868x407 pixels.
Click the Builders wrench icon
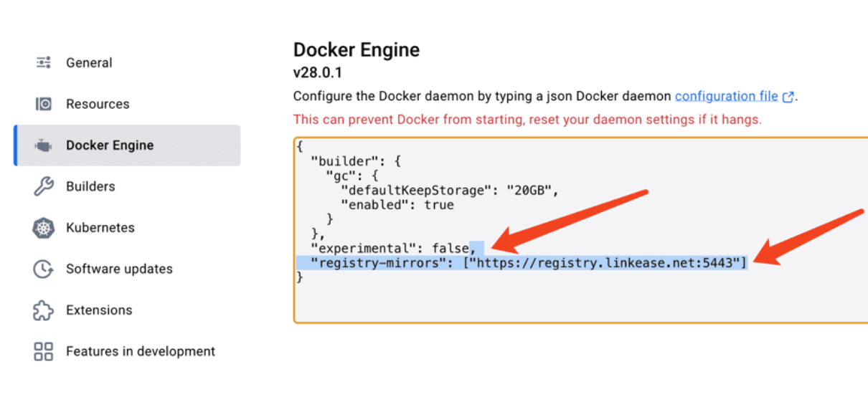(44, 186)
